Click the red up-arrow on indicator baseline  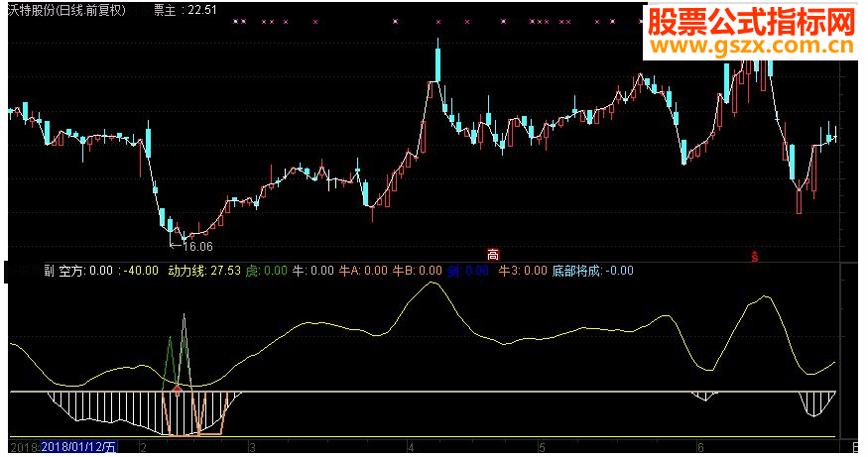pos(178,392)
